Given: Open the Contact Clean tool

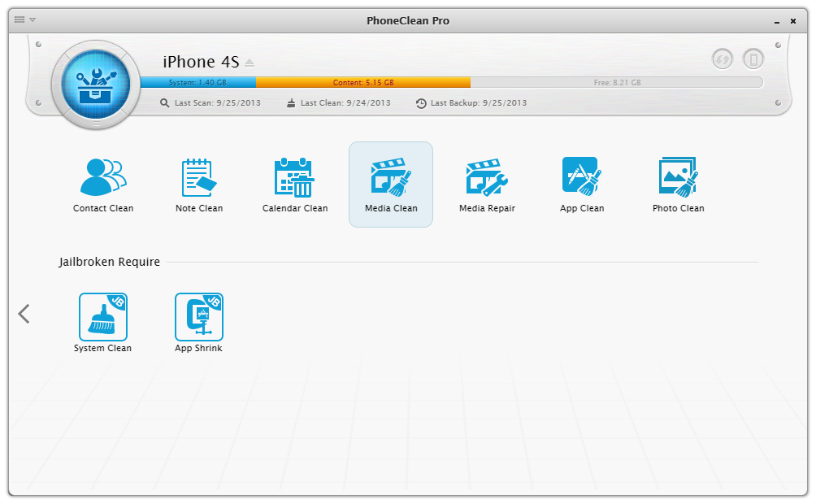Looking at the screenshot, I should (103, 185).
